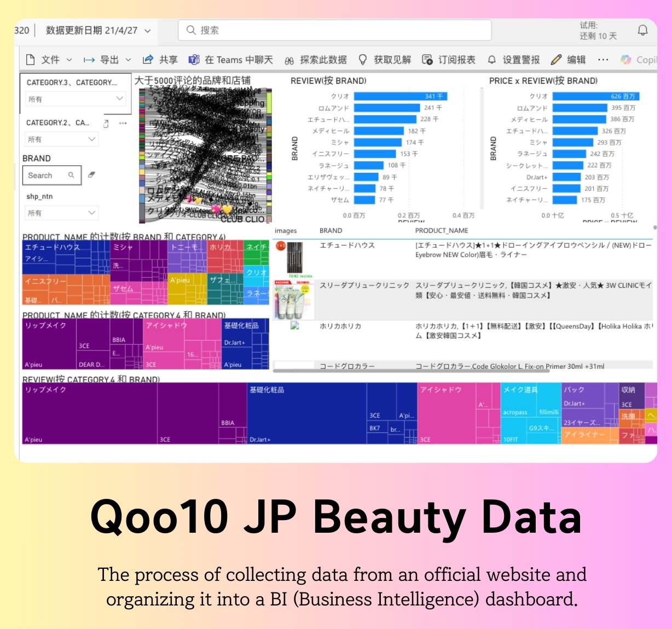Click the メディヒール 182 千 review bar

point(379,131)
